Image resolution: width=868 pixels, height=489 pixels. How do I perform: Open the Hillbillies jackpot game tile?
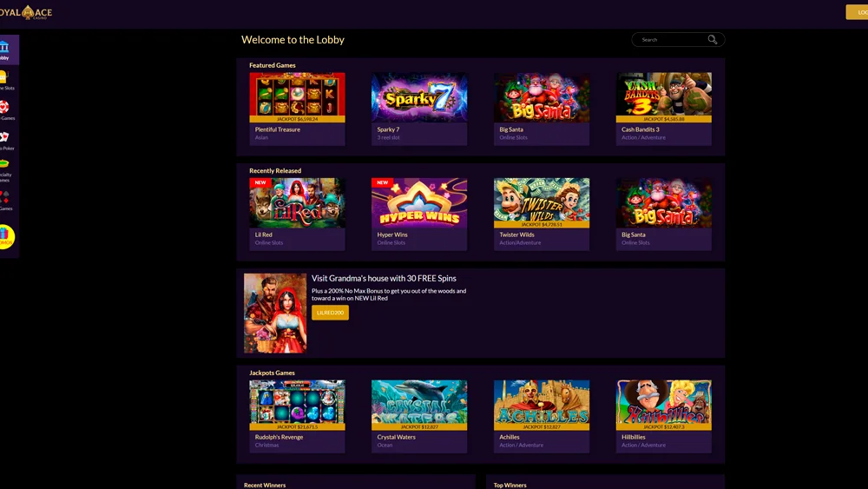[x=664, y=404]
